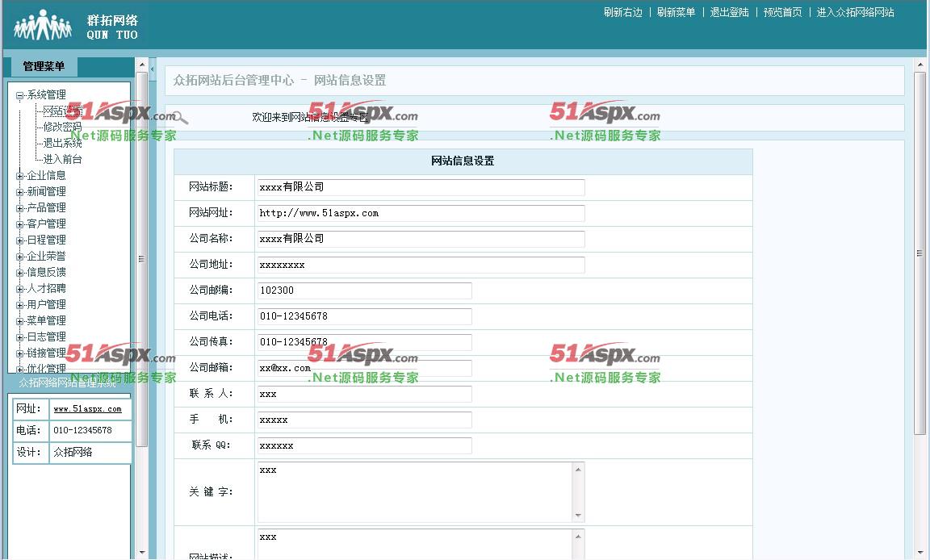This screenshot has width=930, height=560.
Task: Click 众拓网络 in the 设计 row
Action: 73,452
